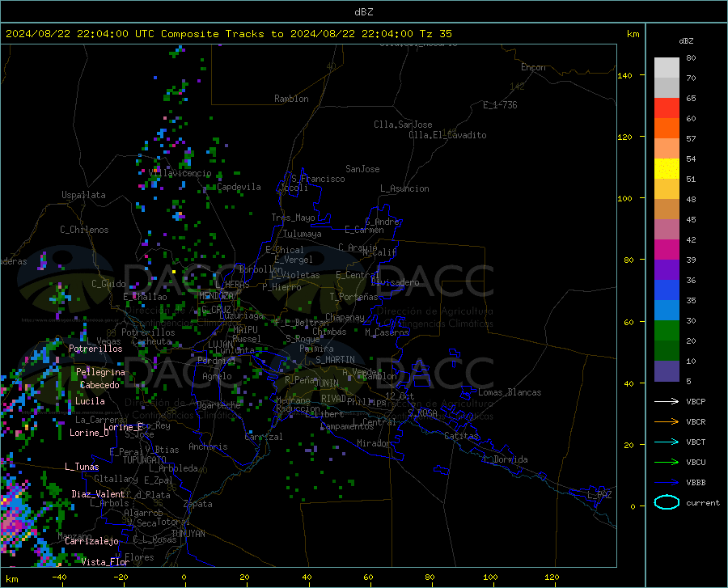Click the green VBCU arrow legend icon

pyautogui.click(x=667, y=463)
